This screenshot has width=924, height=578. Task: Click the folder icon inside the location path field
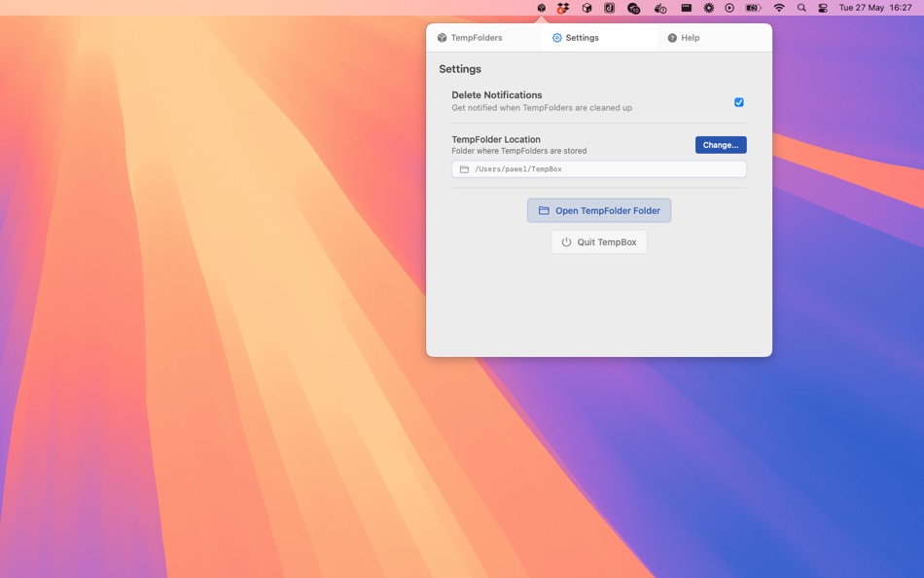[463, 167]
